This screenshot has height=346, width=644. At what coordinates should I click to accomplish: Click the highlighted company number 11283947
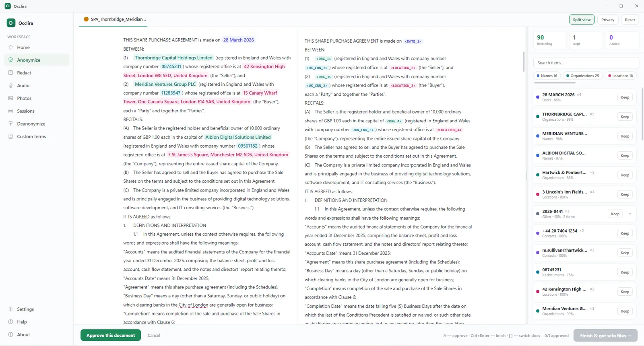pyautogui.click(x=171, y=93)
